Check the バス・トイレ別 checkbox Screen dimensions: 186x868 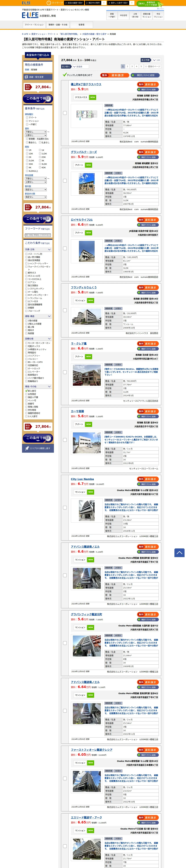26,254
